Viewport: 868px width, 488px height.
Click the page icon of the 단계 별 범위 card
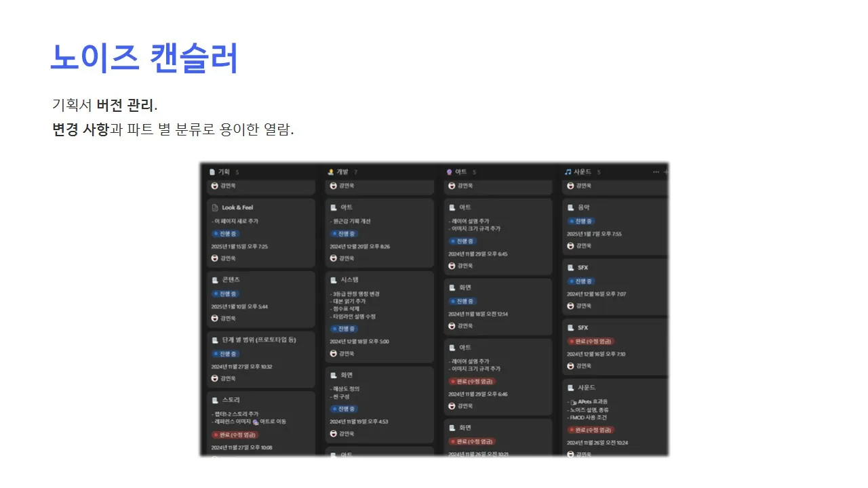215,340
